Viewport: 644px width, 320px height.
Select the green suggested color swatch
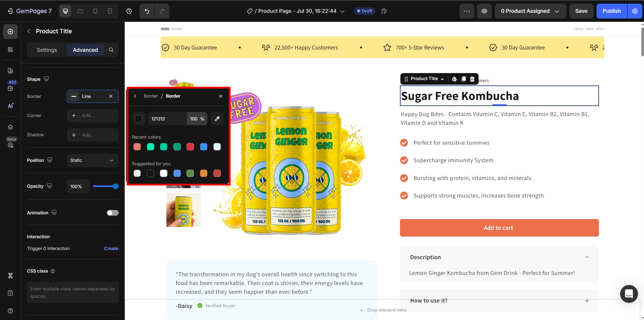pos(190,173)
